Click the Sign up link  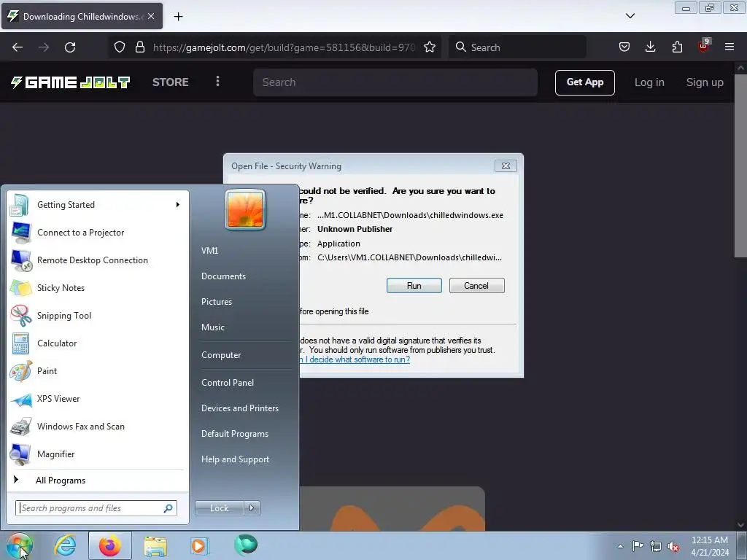(x=705, y=82)
